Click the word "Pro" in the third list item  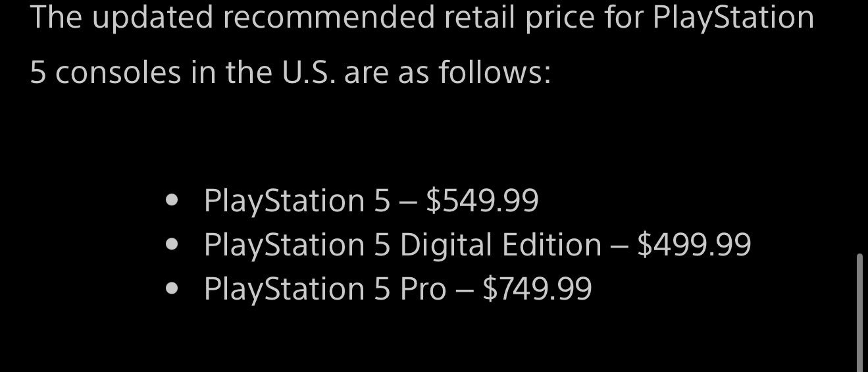coord(423,289)
